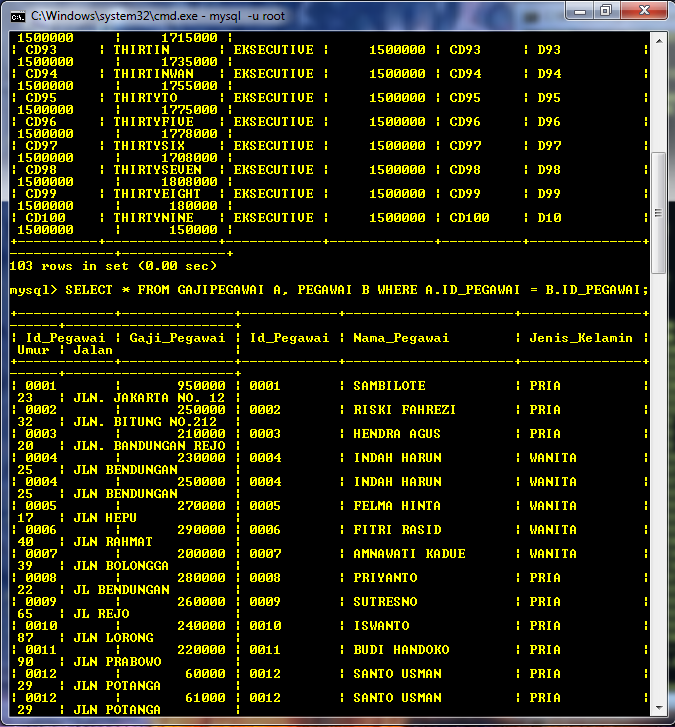Image resolution: width=675 pixels, height=727 pixels.
Task: Click the Nama_Pegawai column header
Action: [401, 338]
